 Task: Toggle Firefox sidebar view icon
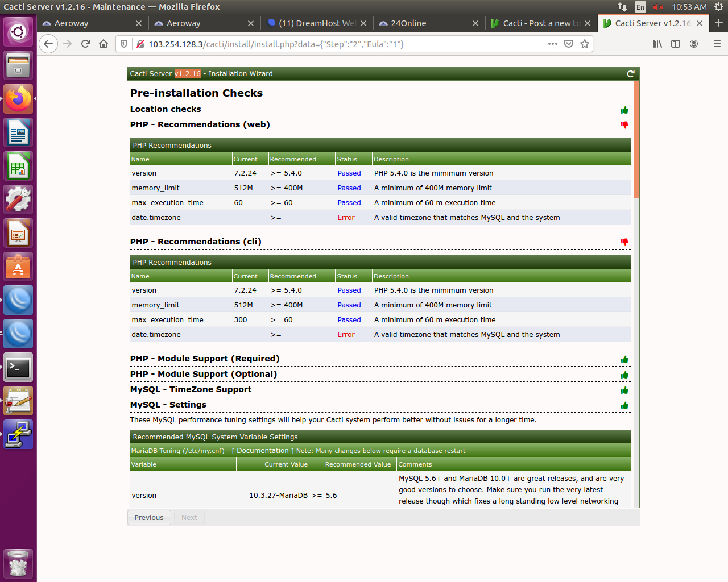[676, 44]
